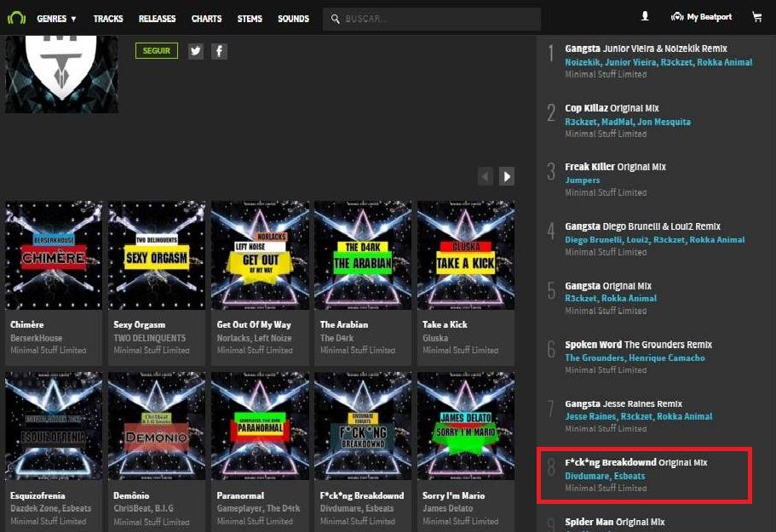Viewport: 776px width, 532px height.
Task: Click the Seguir follow button
Action: (x=157, y=50)
